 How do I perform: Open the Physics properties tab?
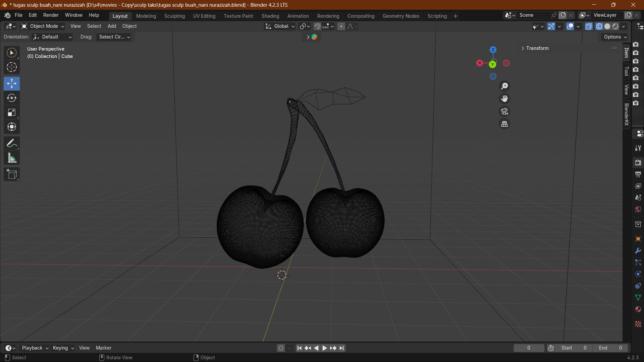point(638,274)
